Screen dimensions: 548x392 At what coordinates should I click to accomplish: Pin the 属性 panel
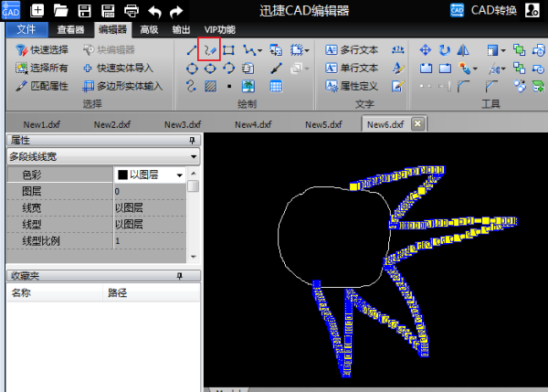(192, 140)
